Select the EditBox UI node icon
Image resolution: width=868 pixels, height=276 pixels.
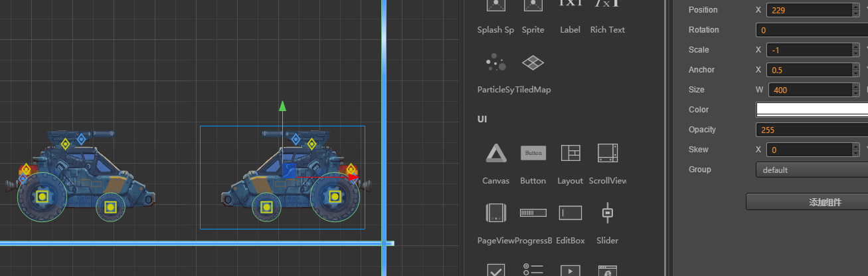point(570,213)
